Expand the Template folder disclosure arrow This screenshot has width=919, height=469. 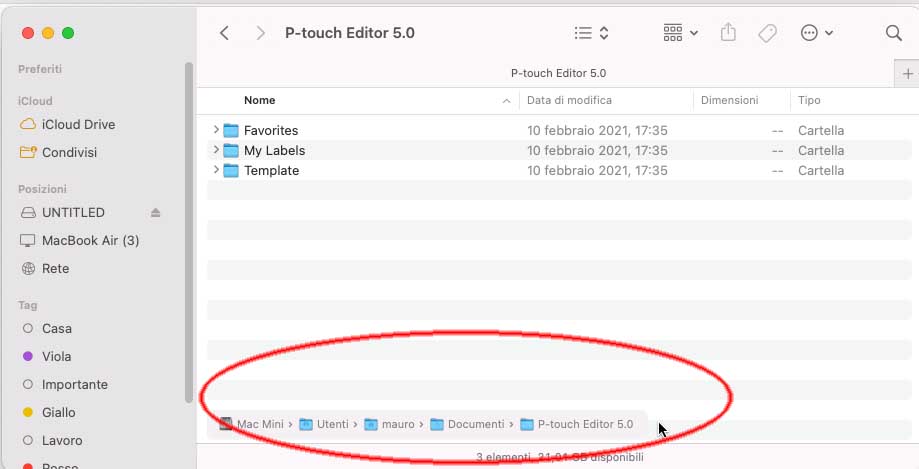216,169
